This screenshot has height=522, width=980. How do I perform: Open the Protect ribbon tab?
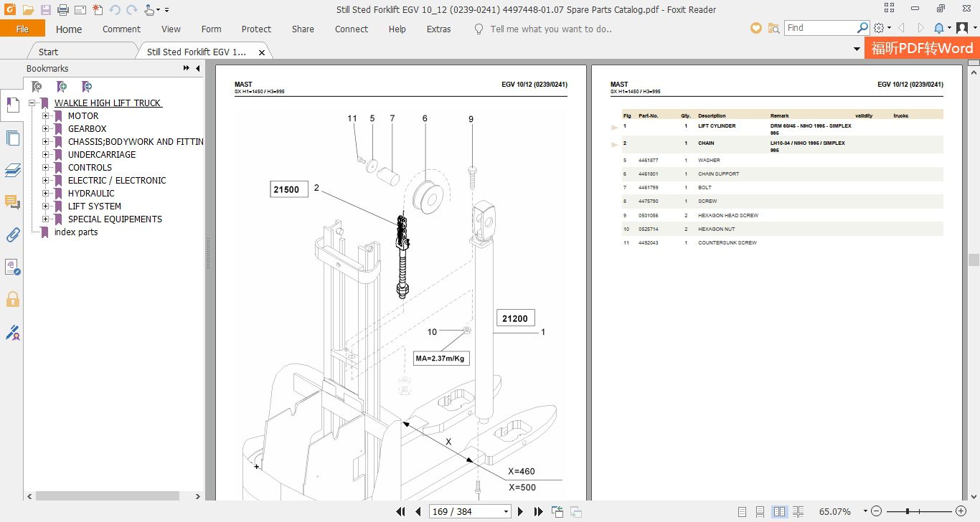click(256, 29)
